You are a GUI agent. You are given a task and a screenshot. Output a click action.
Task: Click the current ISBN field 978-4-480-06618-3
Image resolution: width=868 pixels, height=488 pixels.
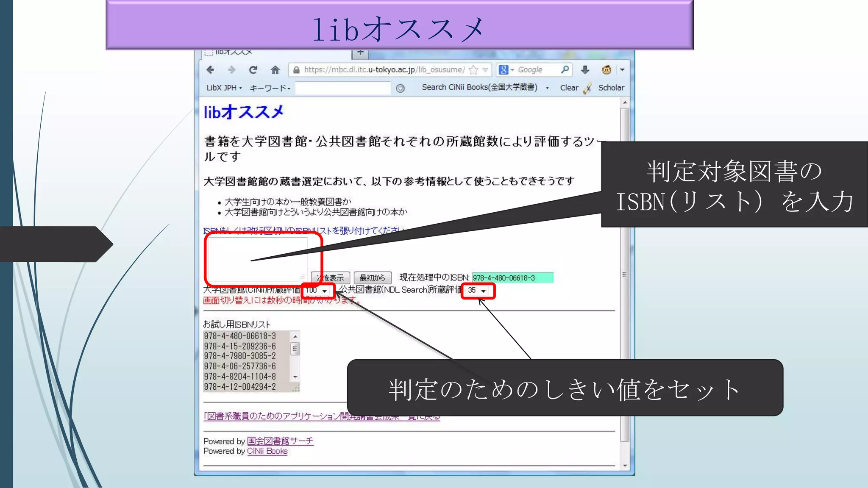512,278
